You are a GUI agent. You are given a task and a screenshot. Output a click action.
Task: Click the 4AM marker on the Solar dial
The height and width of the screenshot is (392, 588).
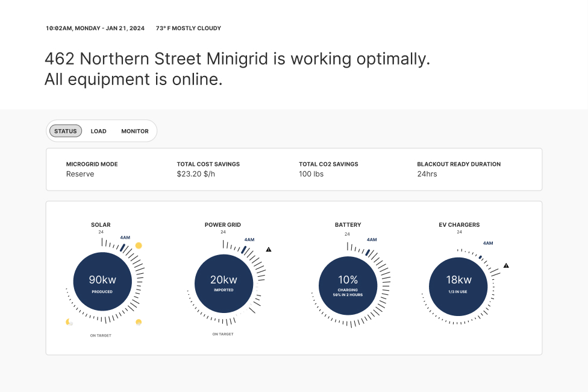point(125,238)
